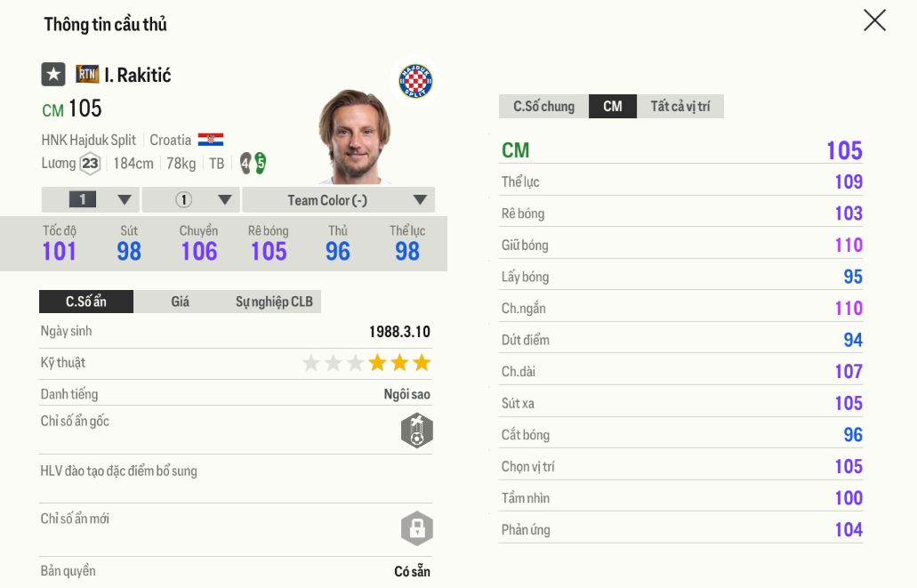917x588 pixels.
Task: Click the locked new hidden trait icon
Action: click(417, 529)
